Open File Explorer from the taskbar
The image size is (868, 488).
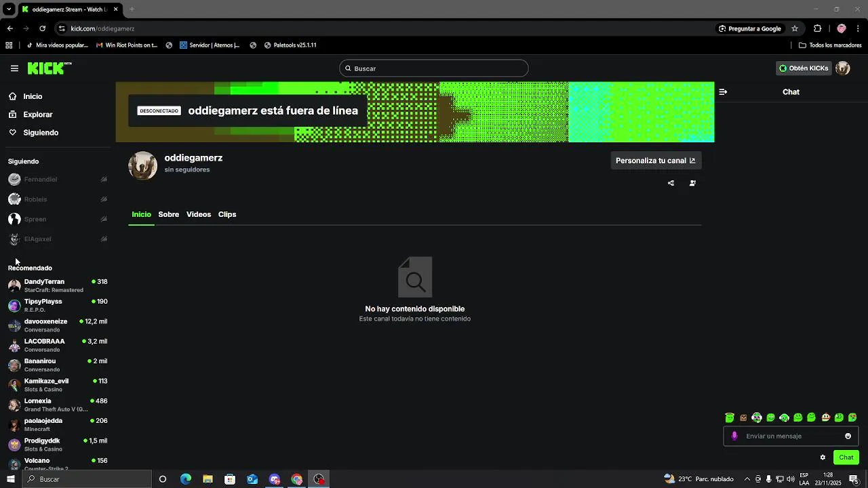click(208, 479)
